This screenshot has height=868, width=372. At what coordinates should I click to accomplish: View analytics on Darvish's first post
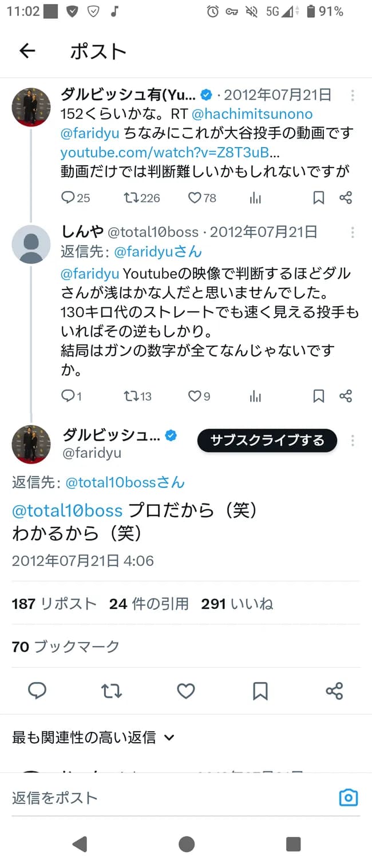pos(255,198)
